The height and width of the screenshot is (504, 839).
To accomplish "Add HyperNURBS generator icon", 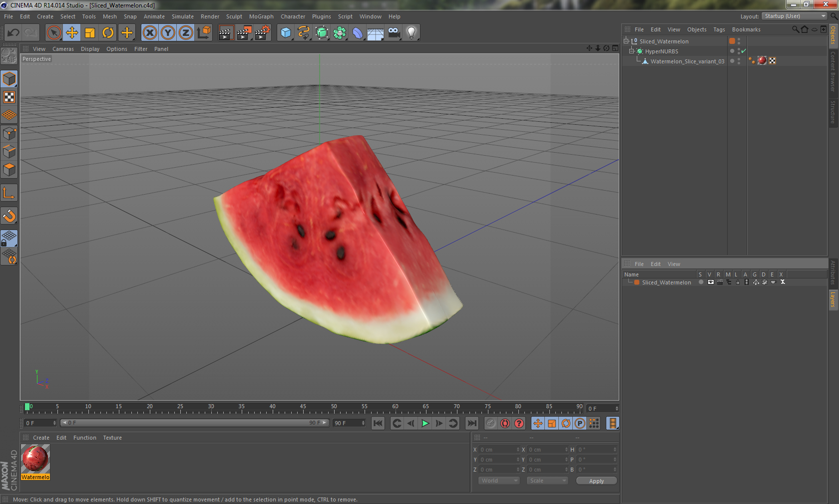I will pos(322,33).
